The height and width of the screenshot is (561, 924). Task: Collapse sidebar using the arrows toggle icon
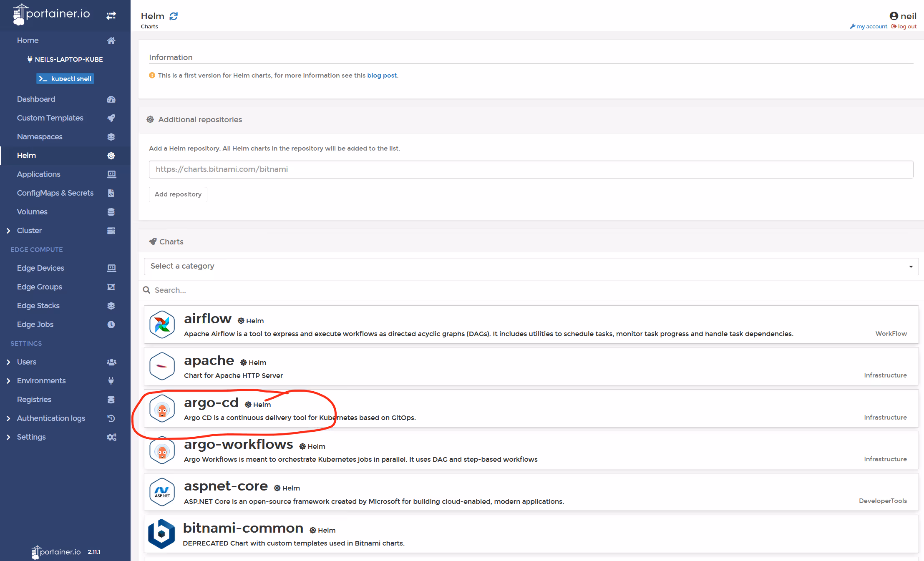coord(111,16)
